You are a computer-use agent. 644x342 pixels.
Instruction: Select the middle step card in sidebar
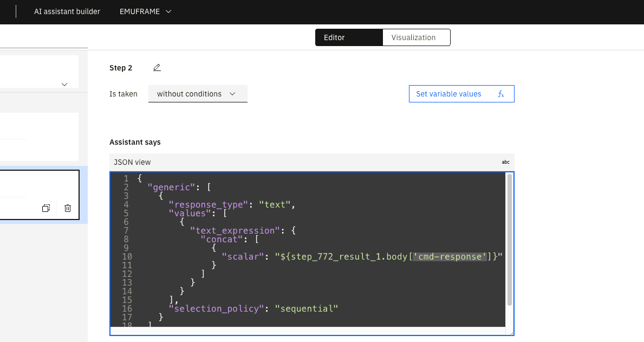38,137
